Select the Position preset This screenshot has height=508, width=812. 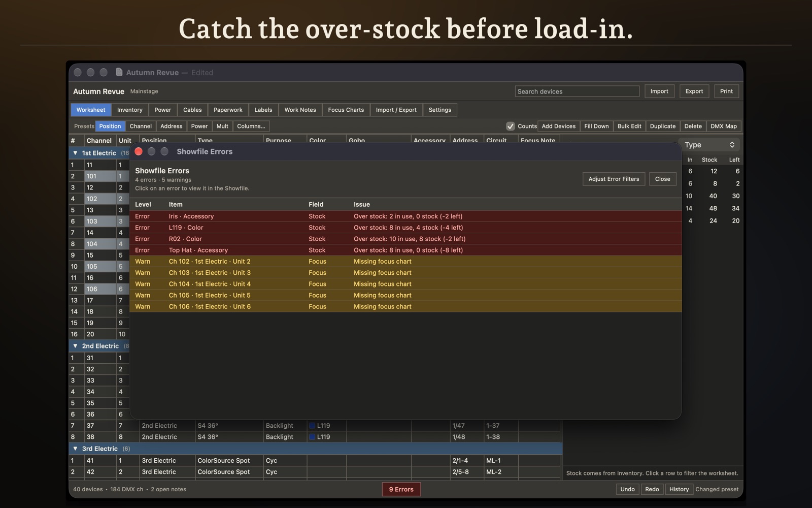pos(110,126)
